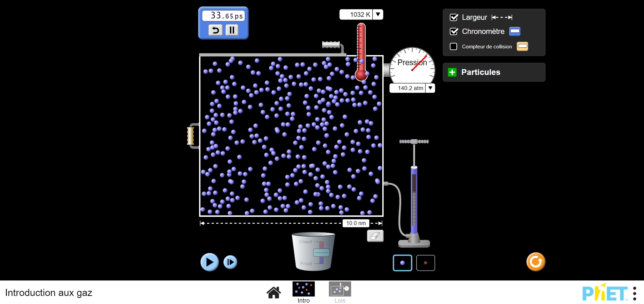Click the thermometer bulb
Screen dimensions: 644x304
(361, 75)
